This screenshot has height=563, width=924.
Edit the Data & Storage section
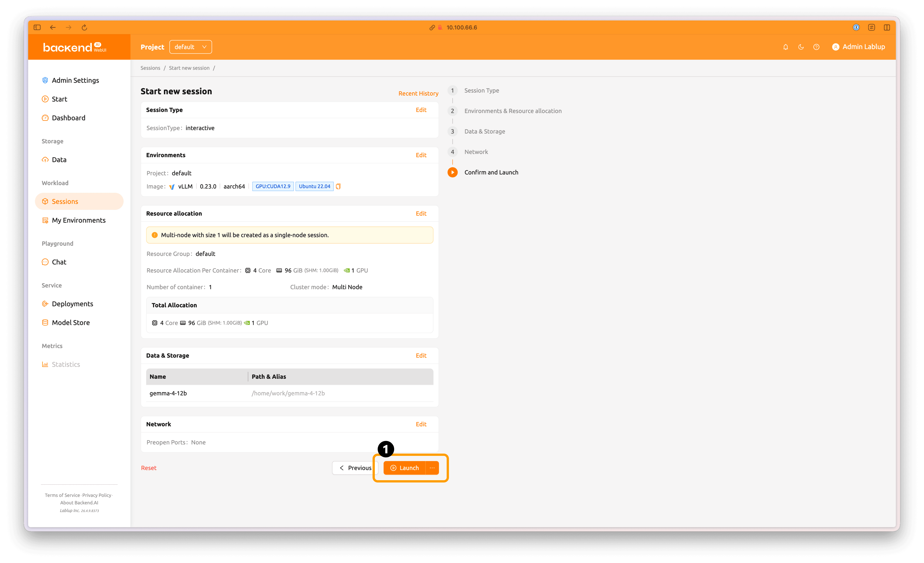[421, 356]
